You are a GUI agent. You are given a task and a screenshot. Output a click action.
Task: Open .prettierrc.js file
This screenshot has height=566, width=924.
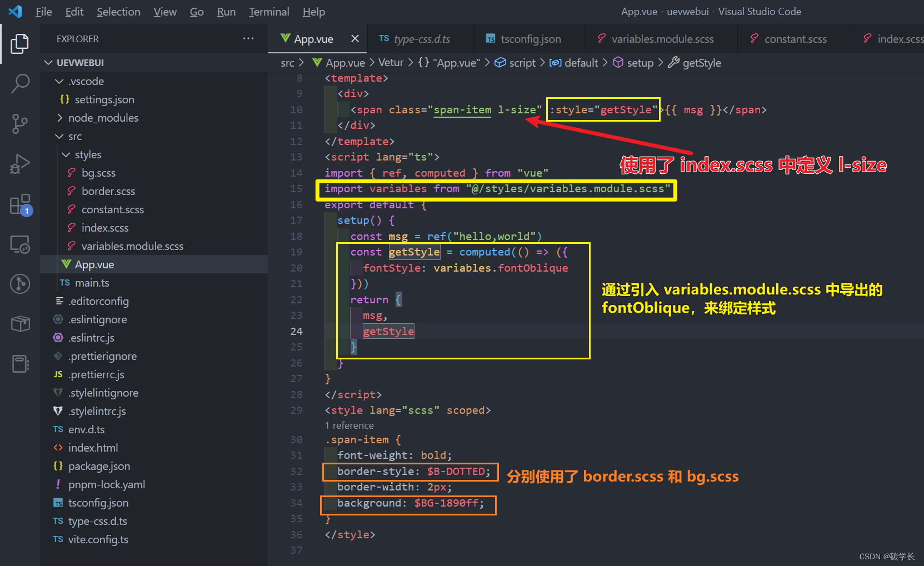coord(154,374)
